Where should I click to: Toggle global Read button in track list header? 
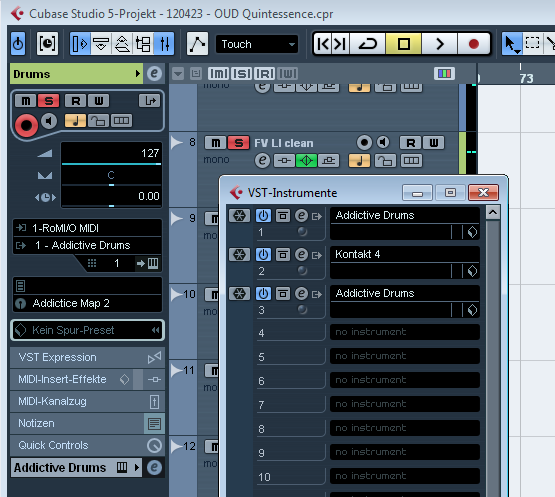click(x=264, y=74)
